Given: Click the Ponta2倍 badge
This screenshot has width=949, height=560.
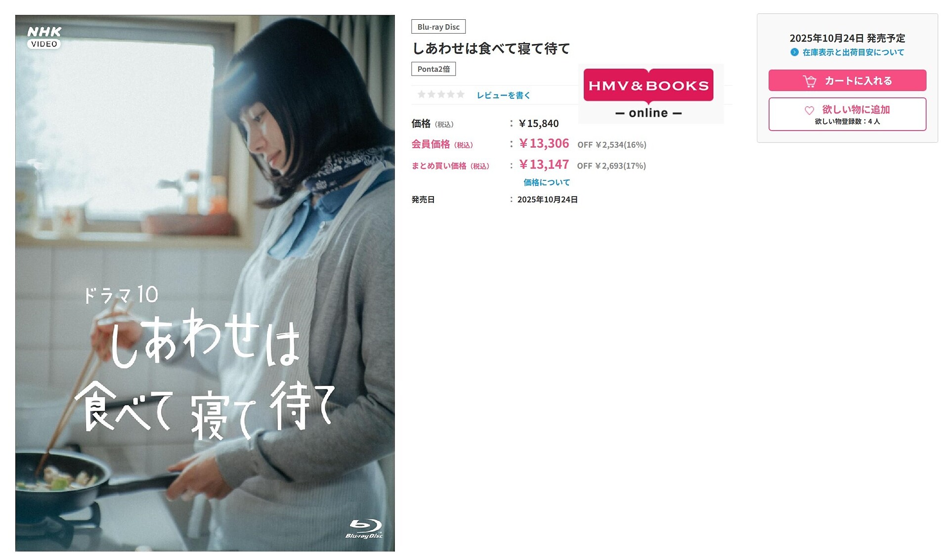Looking at the screenshot, I should (433, 69).
